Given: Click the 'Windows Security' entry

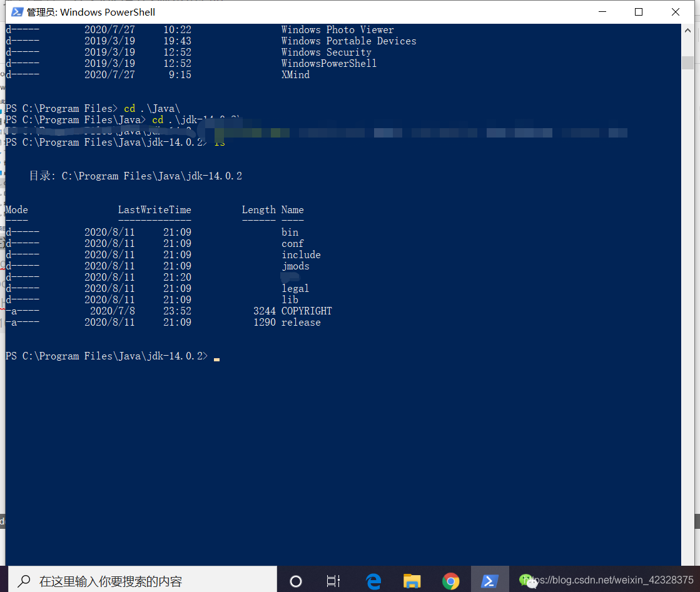Looking at the screenshot, I should 327,52.
